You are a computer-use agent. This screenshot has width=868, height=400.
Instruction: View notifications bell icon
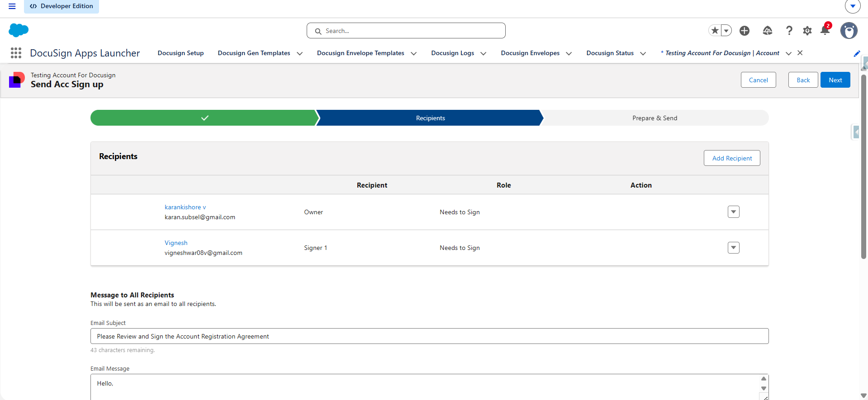(825, 30)
